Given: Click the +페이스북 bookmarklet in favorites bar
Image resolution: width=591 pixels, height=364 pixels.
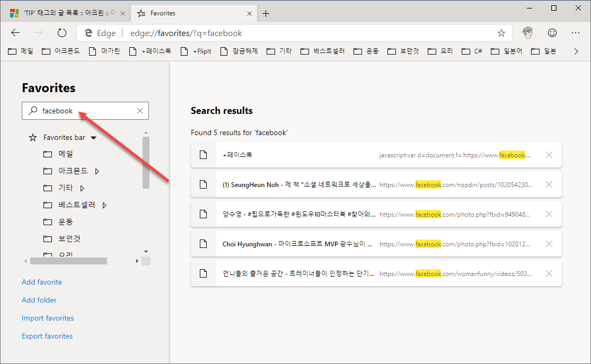Looking at the screenshot, I should [x=150, y=51].
